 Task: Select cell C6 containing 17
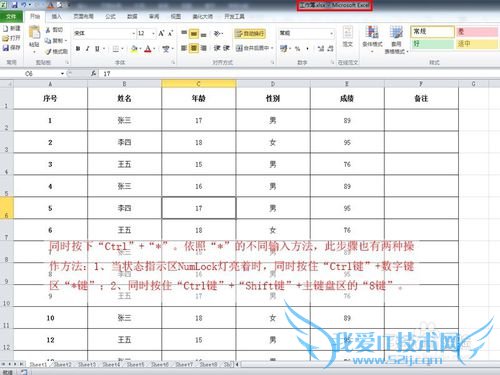click(x=199, y=208)
